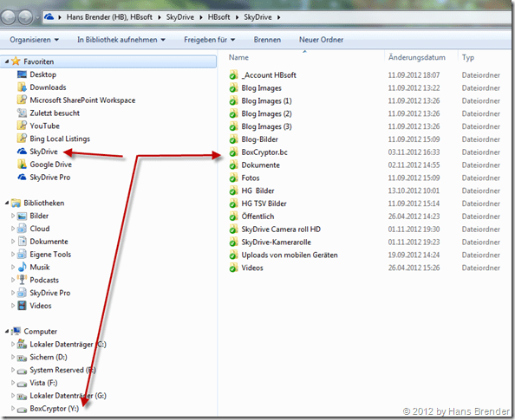Select the HG TSV Bilder folder name
Screen dimensions: 515x420
264,204
